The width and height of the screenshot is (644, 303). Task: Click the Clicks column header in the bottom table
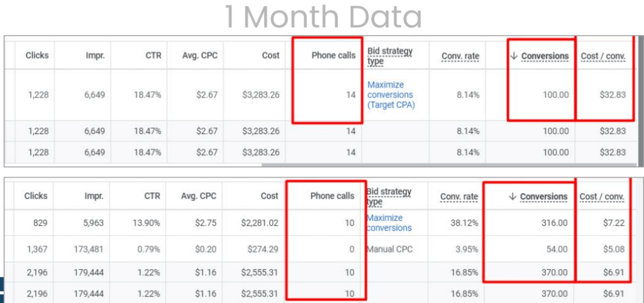point(36,196)
